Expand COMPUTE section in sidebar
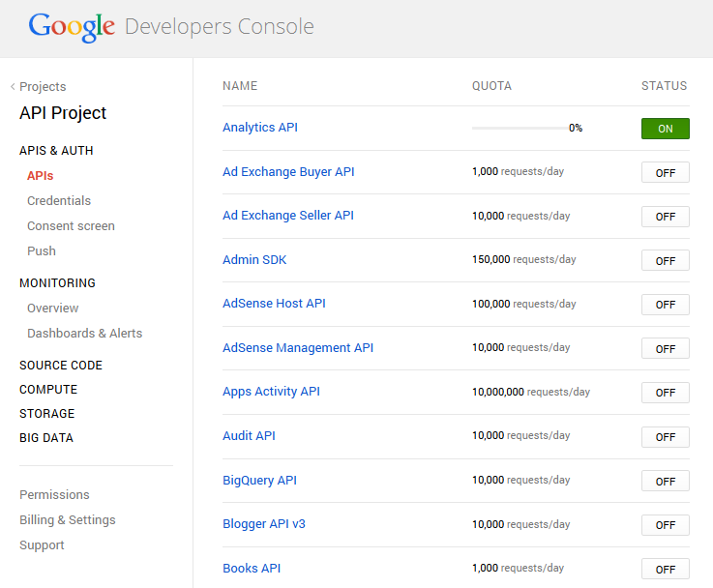Screen dimensions: 713x588 48,390
